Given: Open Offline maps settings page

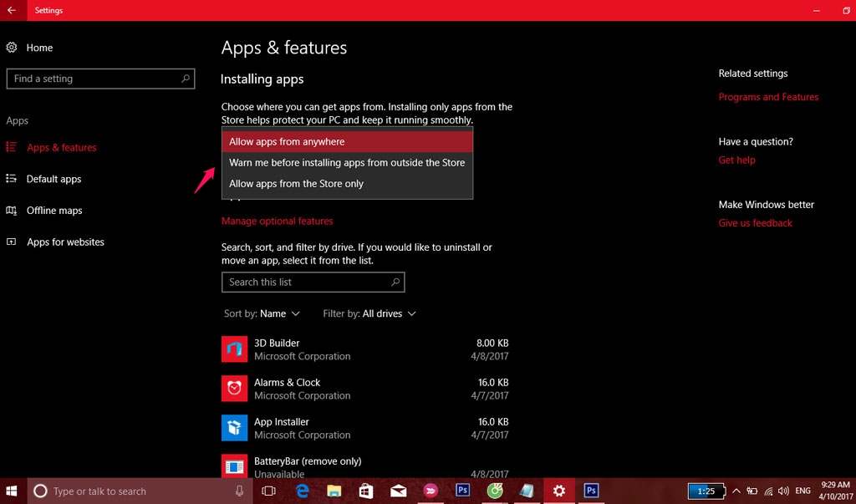Looking at the screenshot, I should point(54,211).
